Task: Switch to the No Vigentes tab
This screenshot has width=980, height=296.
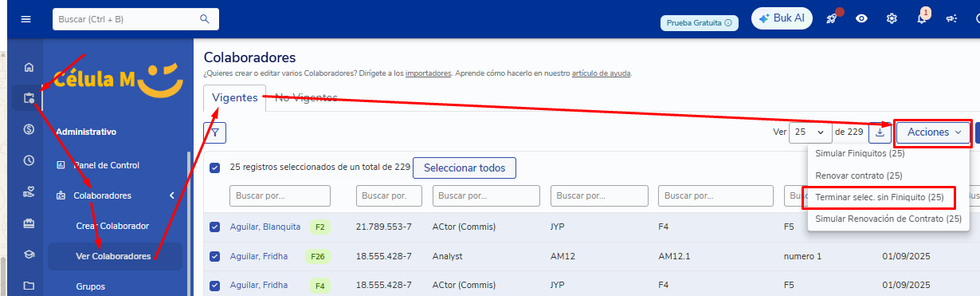Action: [x=306, y=98]
